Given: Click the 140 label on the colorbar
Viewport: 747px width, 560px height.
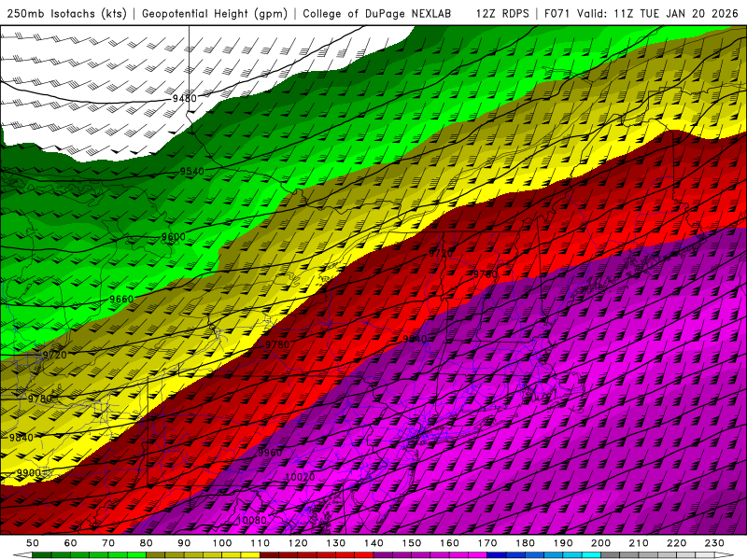Looking at the screenshot, I should pyautogui.click(x=373, y=543).
